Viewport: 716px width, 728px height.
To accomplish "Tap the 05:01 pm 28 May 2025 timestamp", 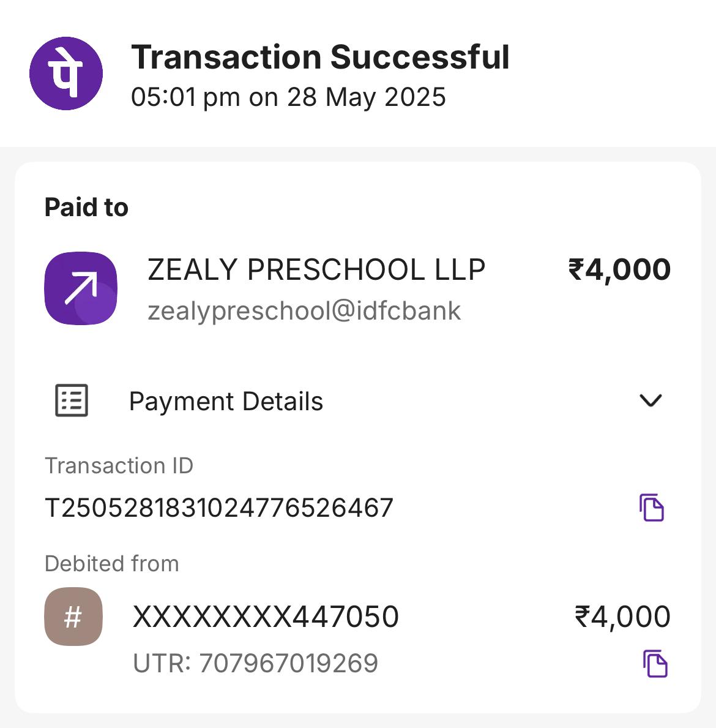I will click(288, 97).
